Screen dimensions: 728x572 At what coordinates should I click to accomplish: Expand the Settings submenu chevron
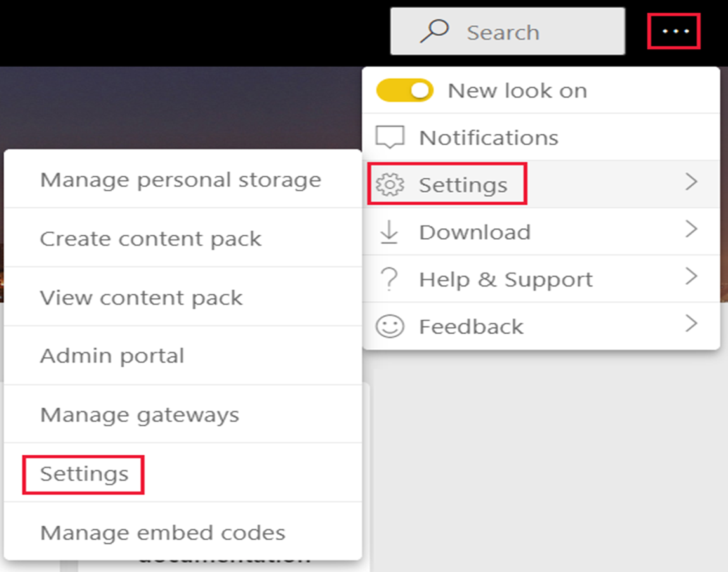(691, 182)
